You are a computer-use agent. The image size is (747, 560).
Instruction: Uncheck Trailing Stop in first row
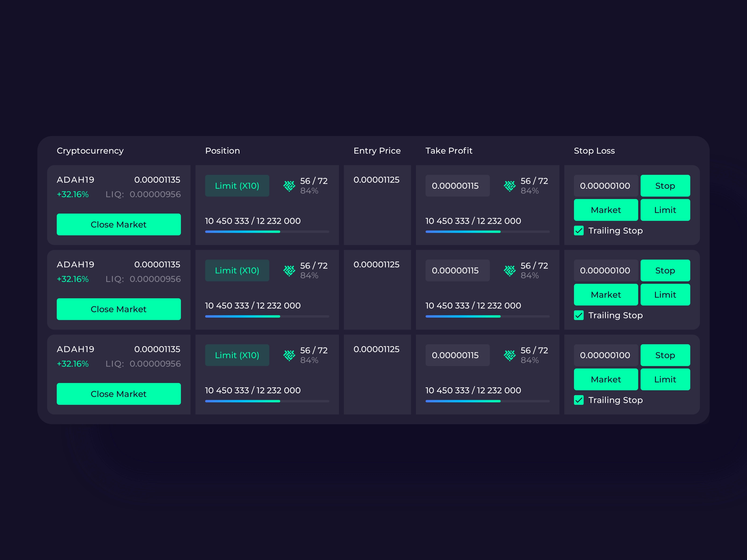point(579,231)
